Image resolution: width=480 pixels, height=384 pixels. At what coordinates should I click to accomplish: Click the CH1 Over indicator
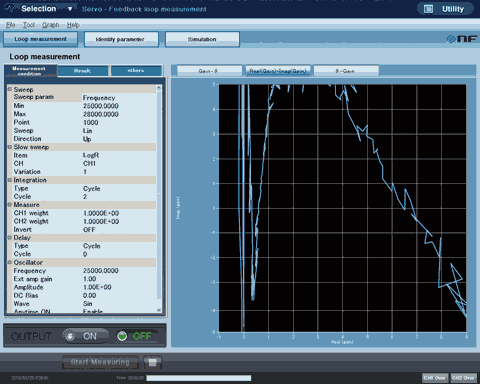tap(435, 378)
